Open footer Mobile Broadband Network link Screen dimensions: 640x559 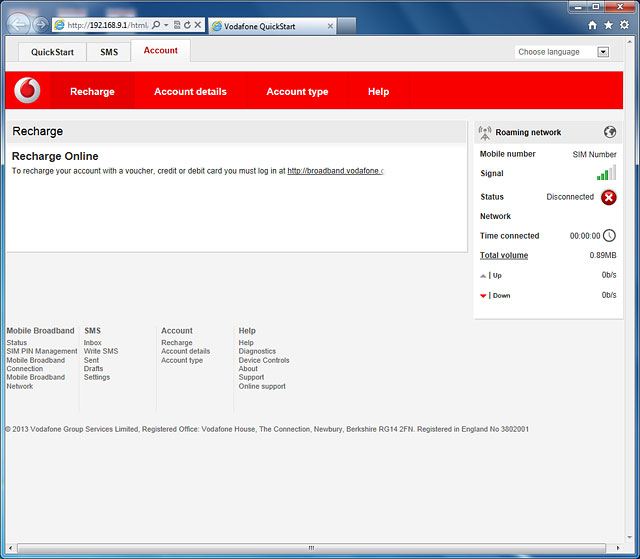(36, 382)
